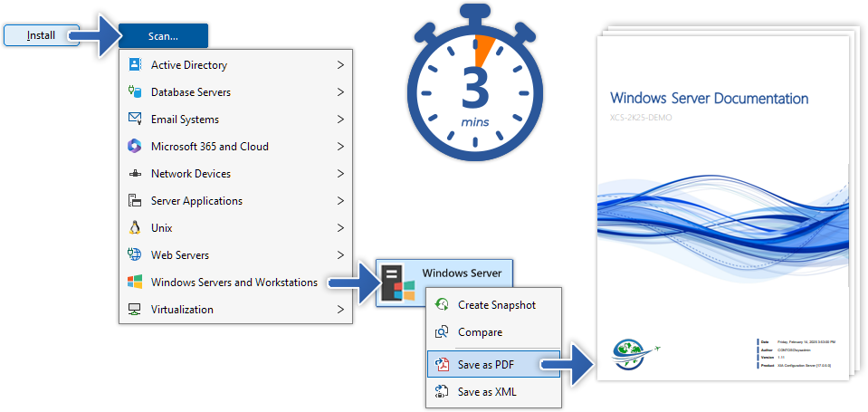Viewport: 868px width, 412px height.
Task: Select Network Devices menu entry
Action: pyautogui.click(x=236, y=173)
